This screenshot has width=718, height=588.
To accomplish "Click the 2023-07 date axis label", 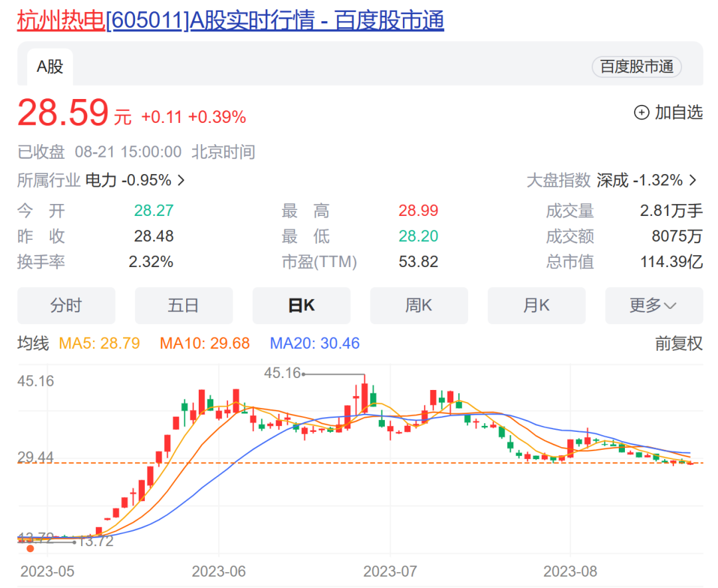I will point(390,571).
